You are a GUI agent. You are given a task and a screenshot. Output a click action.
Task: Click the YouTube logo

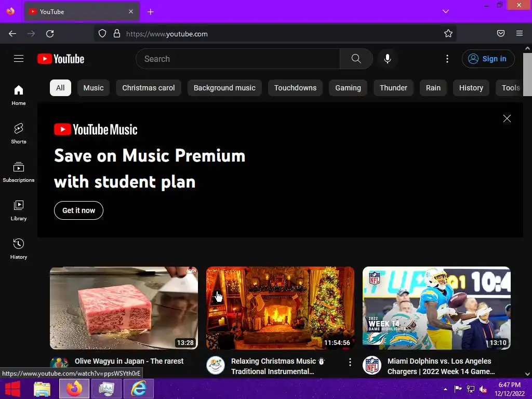61,59
